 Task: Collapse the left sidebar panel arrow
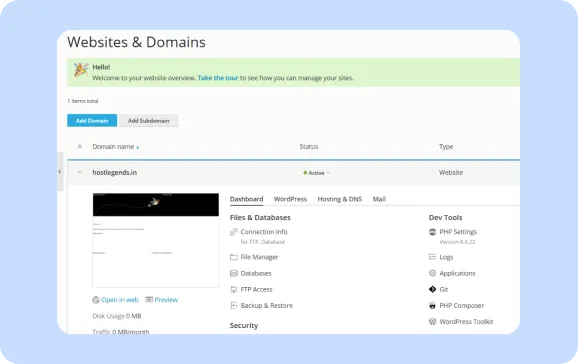(60, 171)
